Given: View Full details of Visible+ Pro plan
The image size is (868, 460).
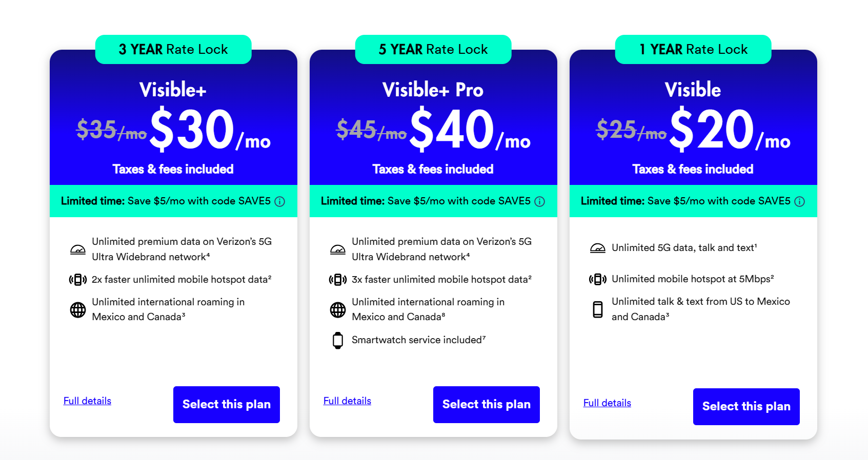Looking at the screenshot, I should coord(348,401).
